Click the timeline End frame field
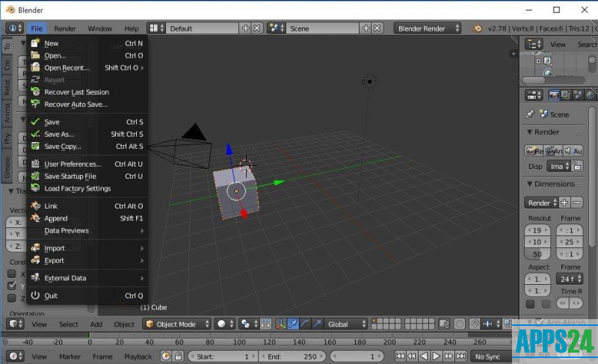 (x=292, y=357)
